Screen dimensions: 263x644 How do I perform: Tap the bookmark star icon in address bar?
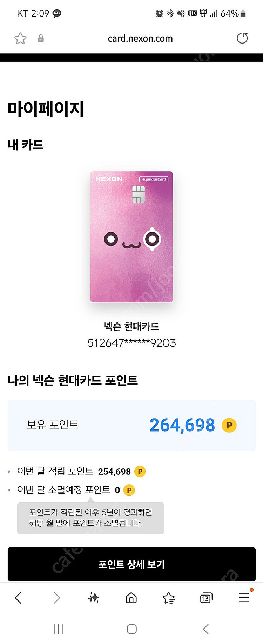[20, 38]
